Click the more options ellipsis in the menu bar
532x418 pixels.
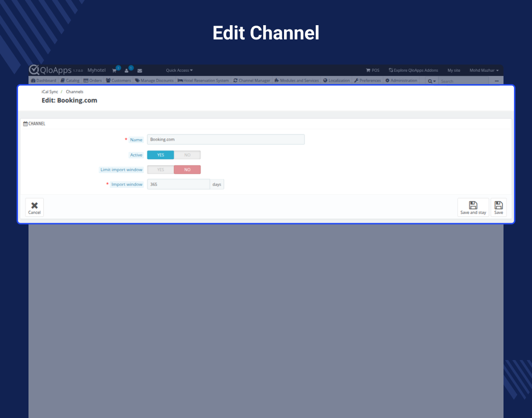[x=497, y=81]
